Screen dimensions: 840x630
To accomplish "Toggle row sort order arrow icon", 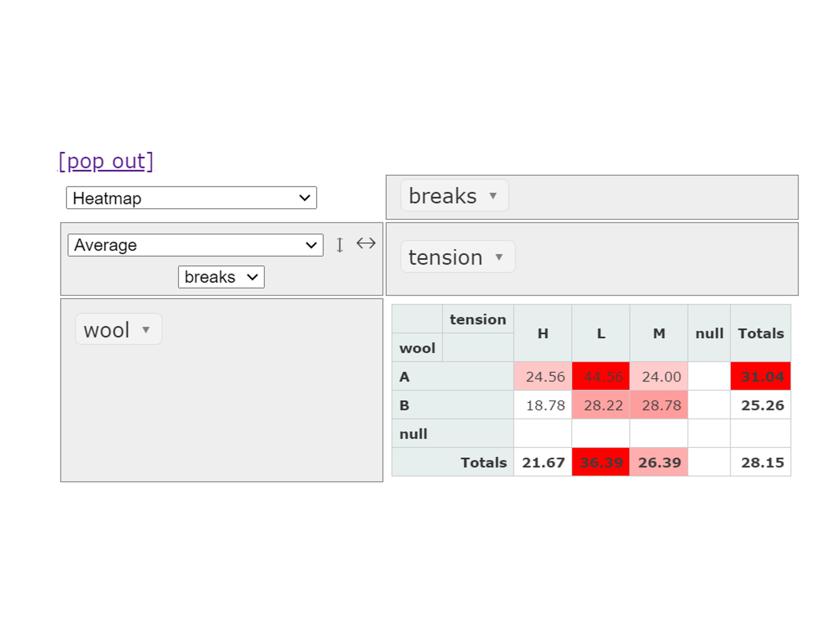I will point(339,245).
